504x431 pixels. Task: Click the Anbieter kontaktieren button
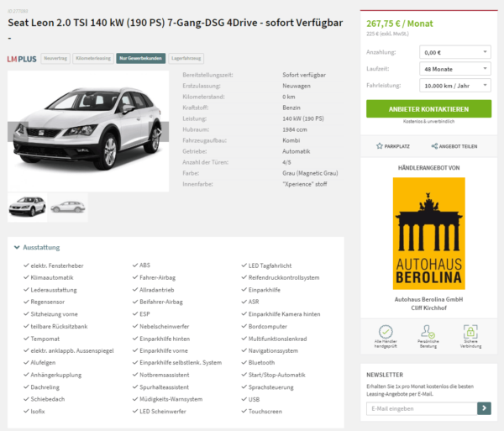[x=428, y=108]
